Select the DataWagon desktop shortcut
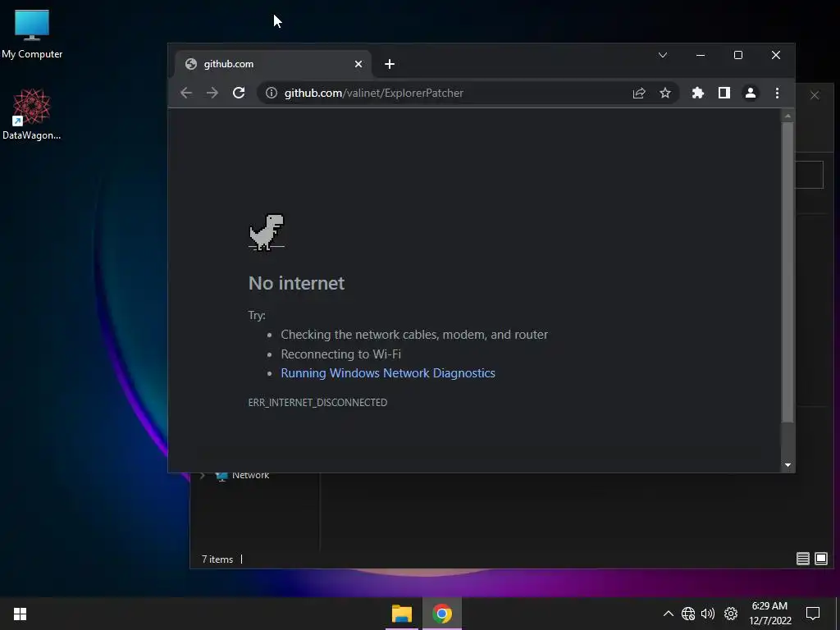 tap(32, 114)
